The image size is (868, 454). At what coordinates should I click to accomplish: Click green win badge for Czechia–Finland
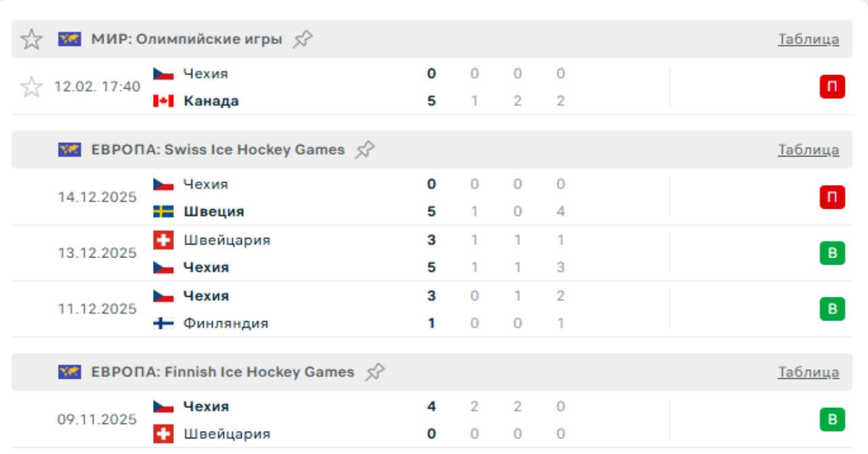pos(832,309)
